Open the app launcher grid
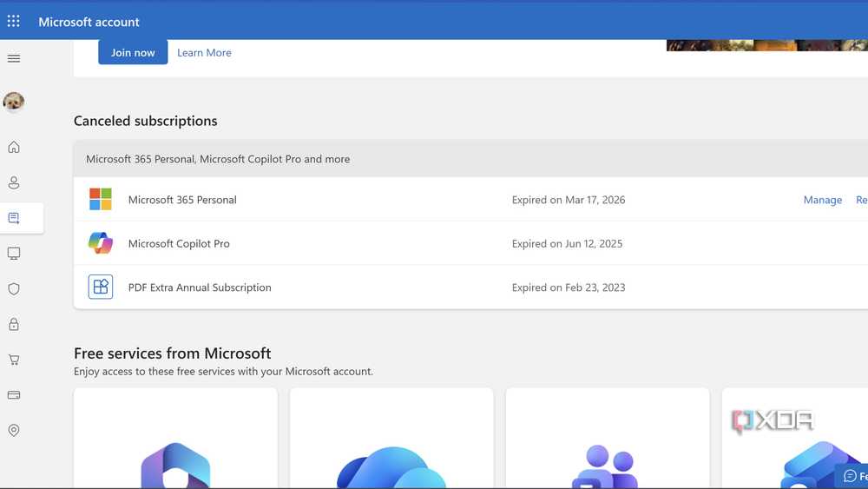Viewport: 868px width, 489px height. [x=13, y=21]
